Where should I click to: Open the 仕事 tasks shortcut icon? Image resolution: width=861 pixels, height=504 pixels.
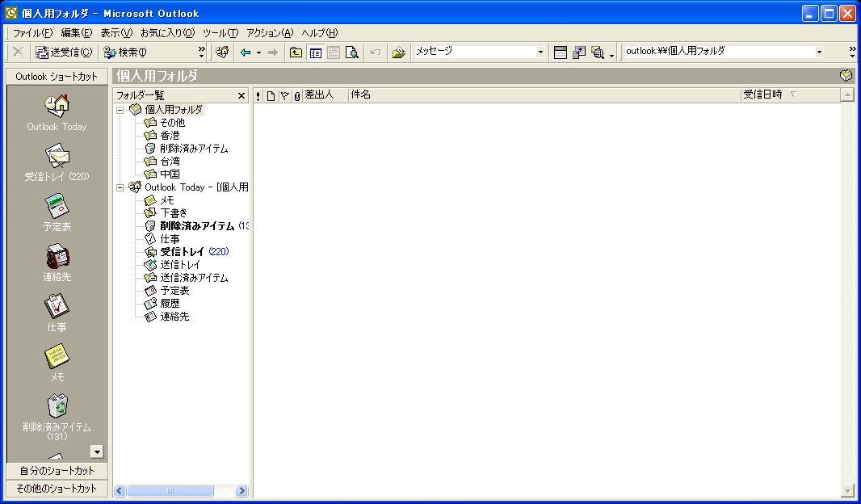[x=57, y=305]
